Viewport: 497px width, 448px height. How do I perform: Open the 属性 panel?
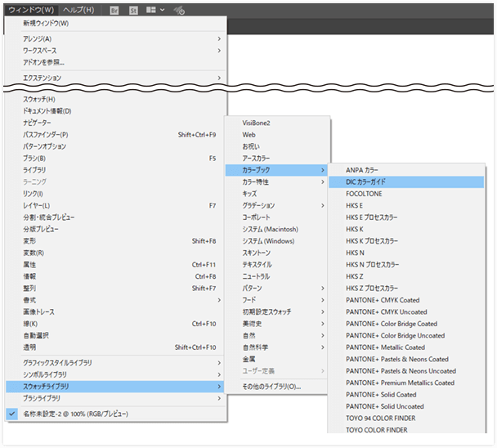click(116, 264)
